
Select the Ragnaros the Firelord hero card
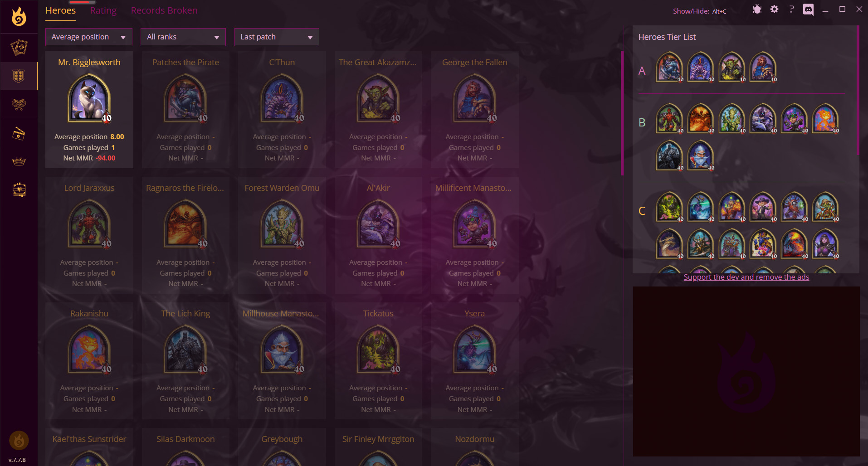click(x=185, y=235)
